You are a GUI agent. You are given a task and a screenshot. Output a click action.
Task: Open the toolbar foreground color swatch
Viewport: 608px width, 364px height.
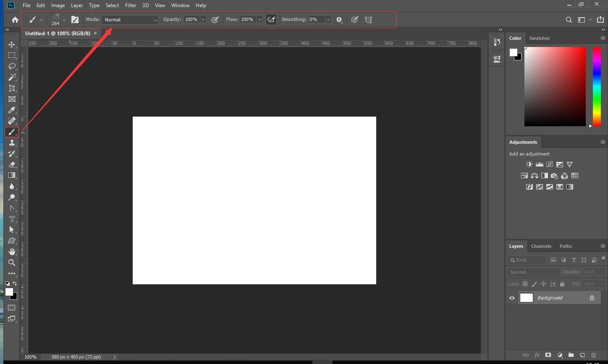pos(9,292)
